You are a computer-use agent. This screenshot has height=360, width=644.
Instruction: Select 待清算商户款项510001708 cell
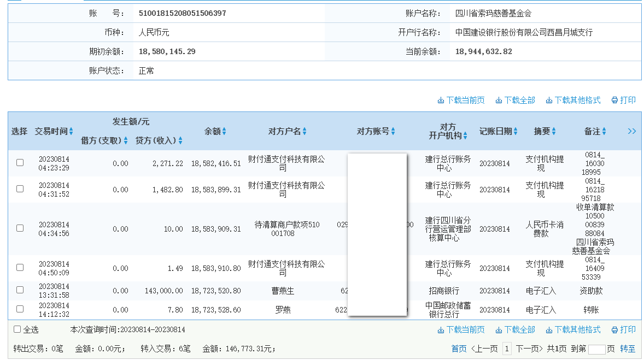[x=286, y=229]
